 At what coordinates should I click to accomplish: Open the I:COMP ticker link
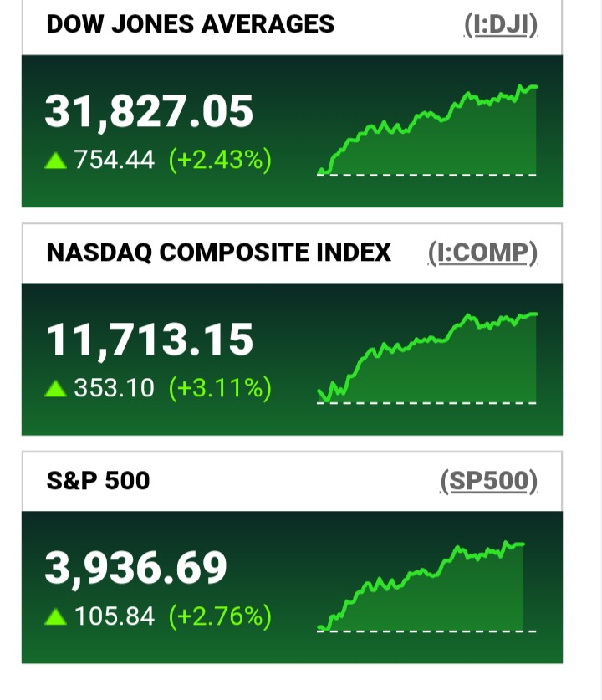coord(482,253)
